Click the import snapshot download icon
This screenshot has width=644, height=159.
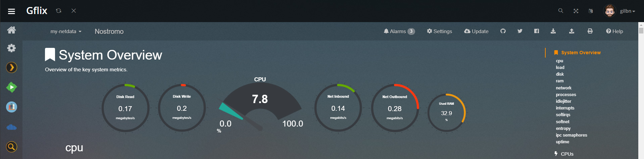tap(553, 31)
